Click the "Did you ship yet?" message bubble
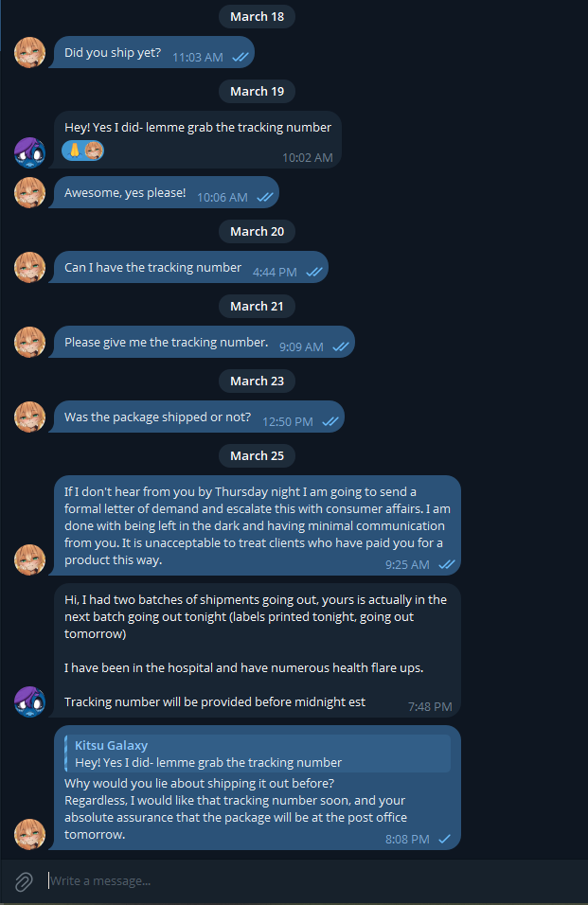Screen dimensions: 588x905 coord(114,53)
